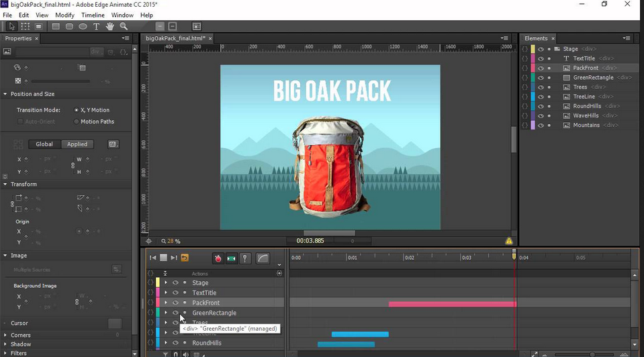Select the Ellipse tool
This screenshot has width=644, height=357.
tap(83, 26)
